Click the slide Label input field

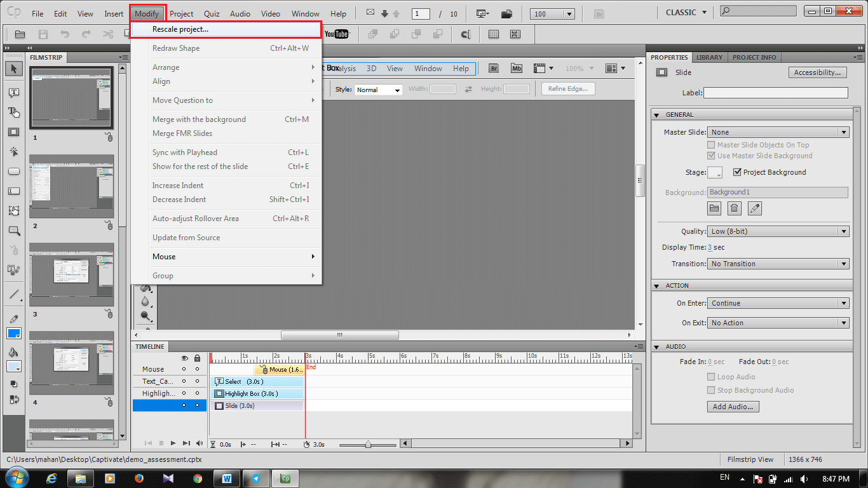[x=775, y=93]
